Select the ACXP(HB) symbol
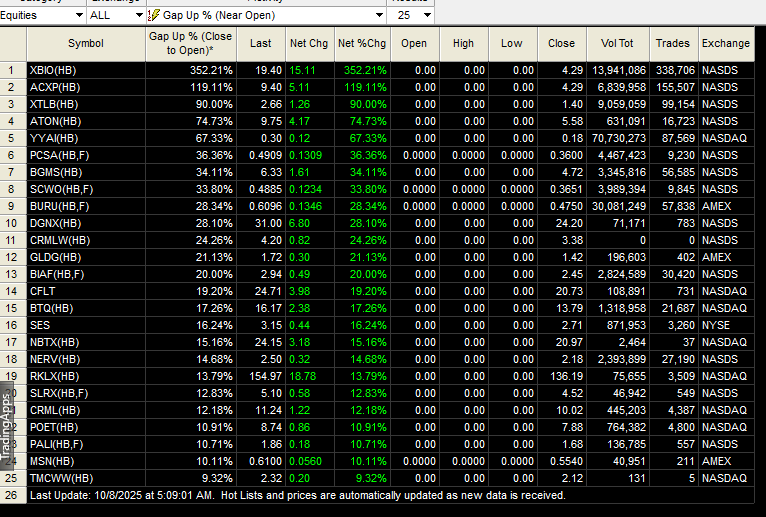The height and width of the screenshot is (517, 766). tap(53, 87)
